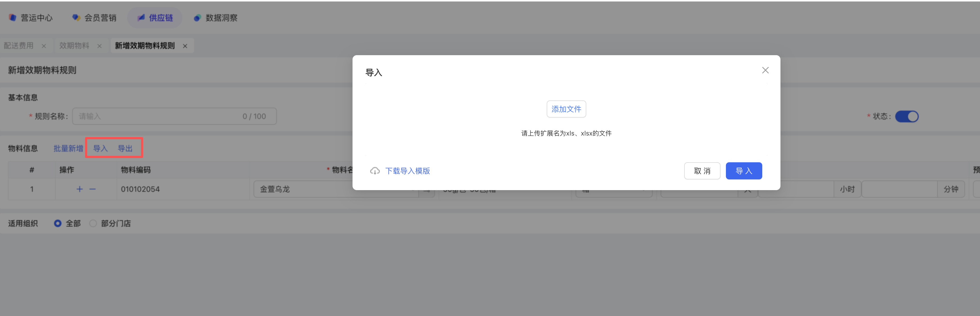
Task: Select the 供应链 nav icon
Action: pyautogui.click(x=141, y=17)
